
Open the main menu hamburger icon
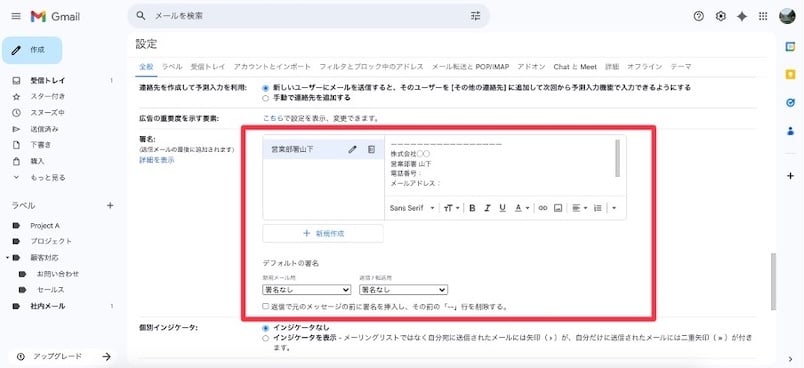tap(16, 16)
